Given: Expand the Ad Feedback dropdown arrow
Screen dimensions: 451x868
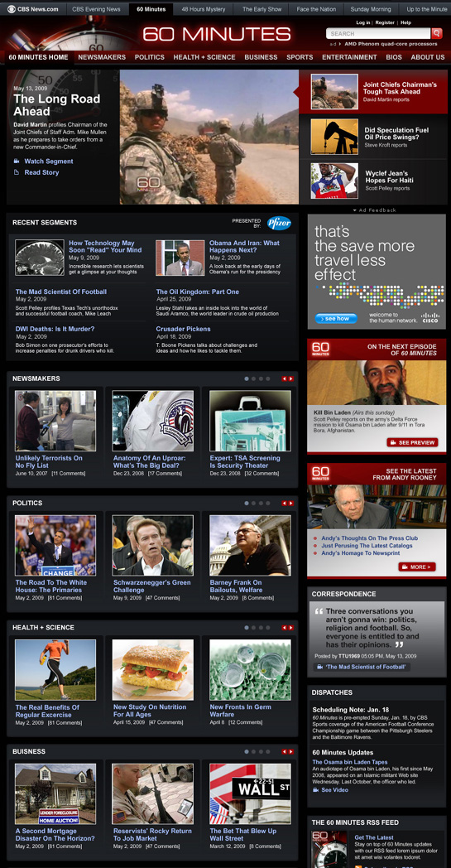Looking at the screenshot, I should [x=355, y=210].
